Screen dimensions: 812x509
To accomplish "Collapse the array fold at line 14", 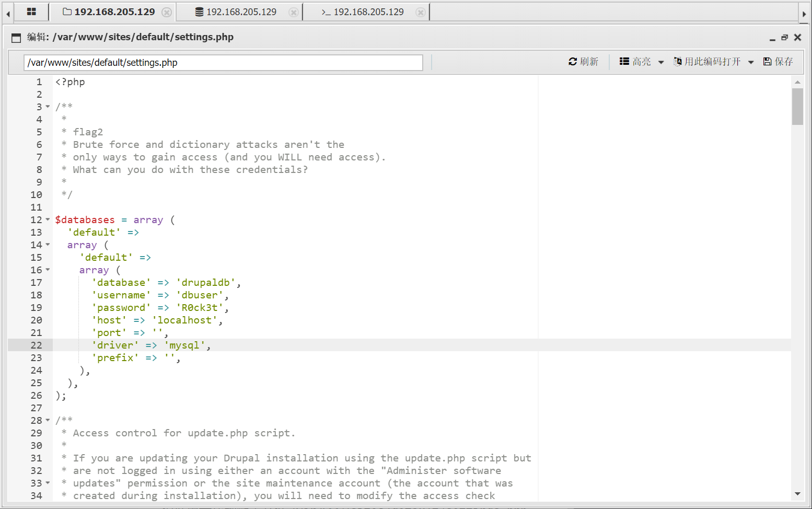I will point(48,245).
